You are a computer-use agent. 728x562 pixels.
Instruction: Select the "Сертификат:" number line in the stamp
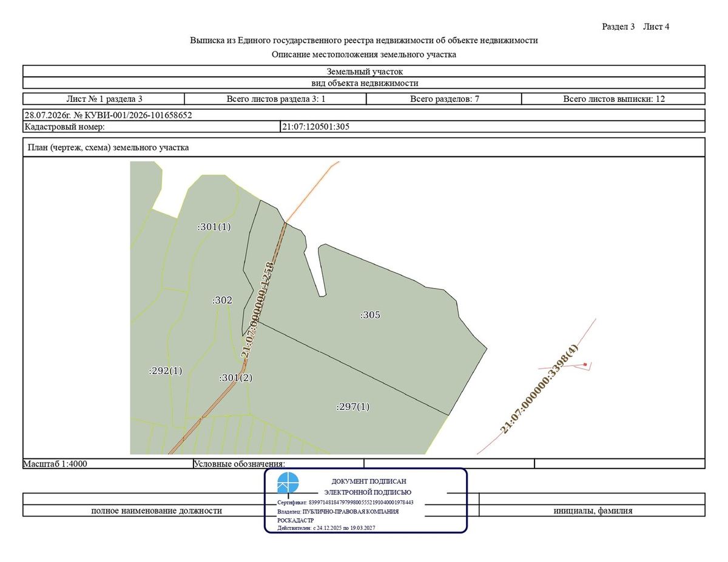pyautogui.click(x=345, y=503)
